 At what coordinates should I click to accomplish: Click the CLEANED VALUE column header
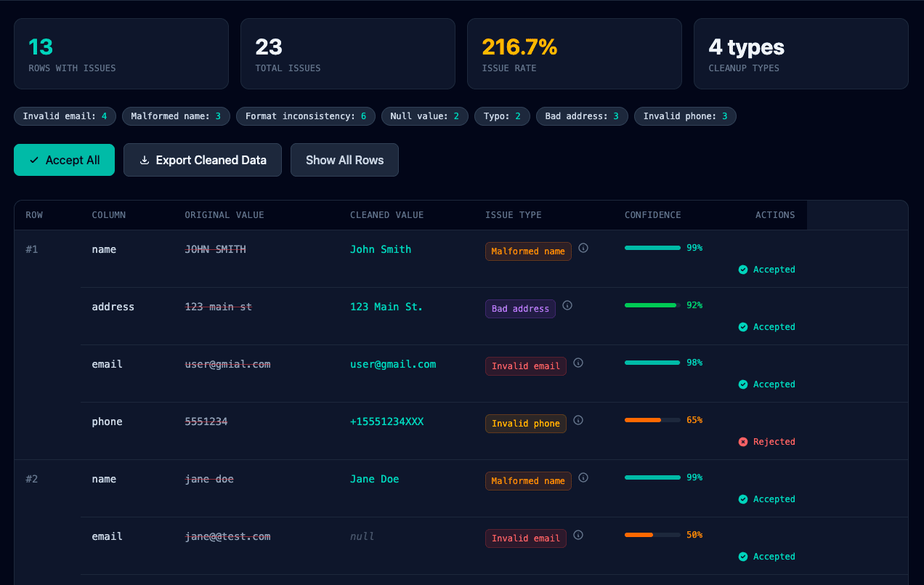(386, 215)
